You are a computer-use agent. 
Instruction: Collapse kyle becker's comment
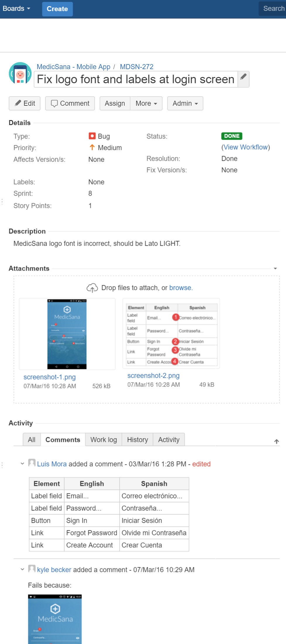22,569
